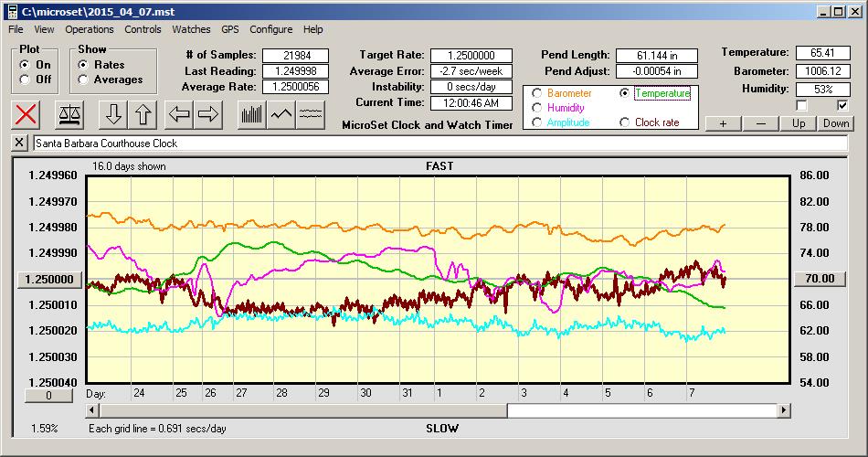Open the File menu
Image resolution: width=868 pixels, height=457 pixels.
(16, 29)
